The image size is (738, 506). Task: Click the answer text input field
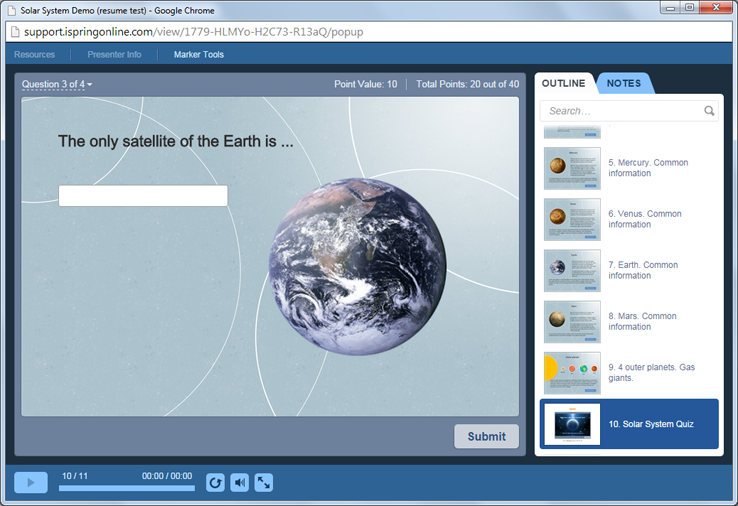143,195
